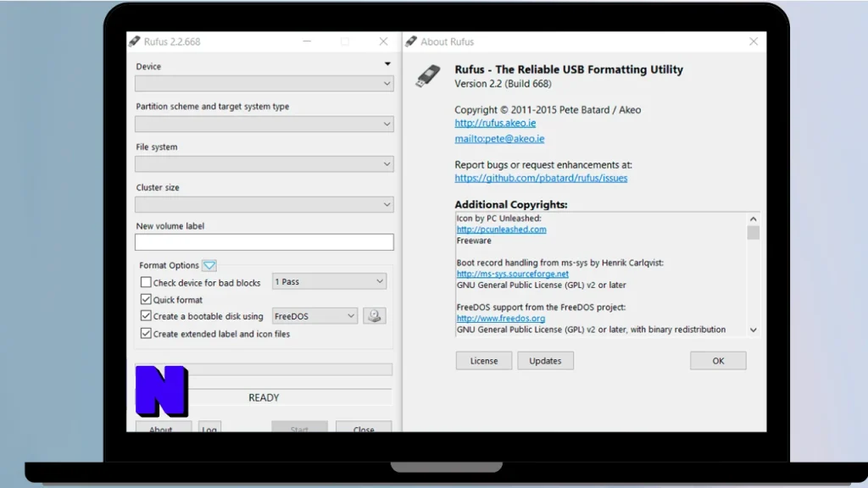Open www.freedos.org link
The height and width of the screenshot is (488, 868).
click(500, 319)
